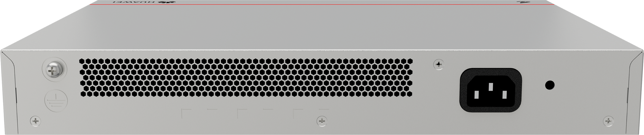644x135 pixels.
Task: Click the right pin of the power inlet
Action: tap(505, 95)
